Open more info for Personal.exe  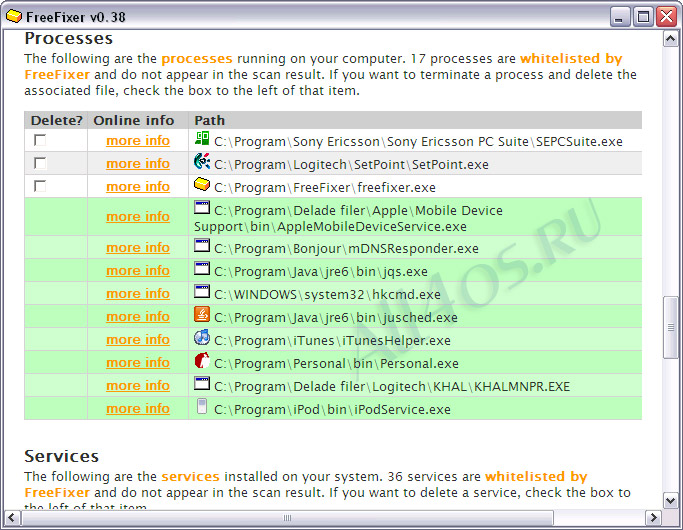click(x=138, y=363)
